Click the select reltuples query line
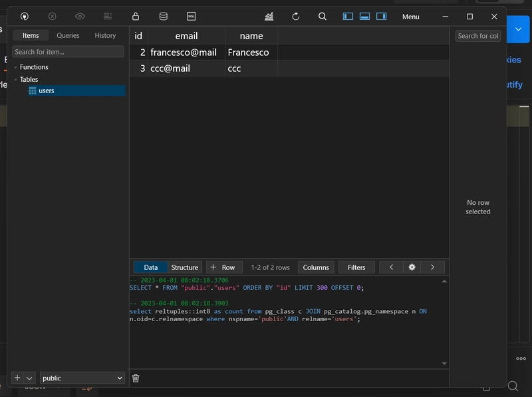The width and height of the screenshot is (532, 397). coord(278,315)
